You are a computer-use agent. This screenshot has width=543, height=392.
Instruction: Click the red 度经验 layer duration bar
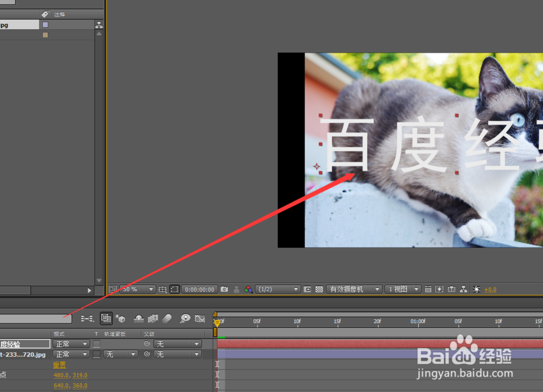coord(380,344)
